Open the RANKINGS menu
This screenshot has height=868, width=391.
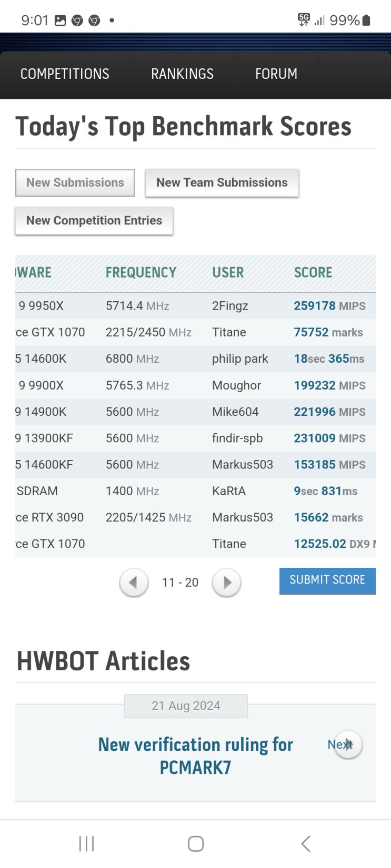click(x=182, y=74)
